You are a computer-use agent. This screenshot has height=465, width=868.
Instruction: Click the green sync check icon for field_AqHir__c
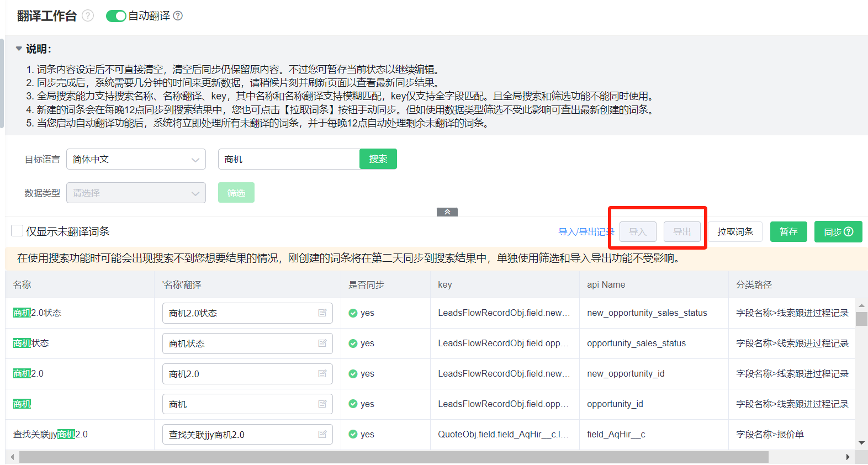click(x=353, y=435)
